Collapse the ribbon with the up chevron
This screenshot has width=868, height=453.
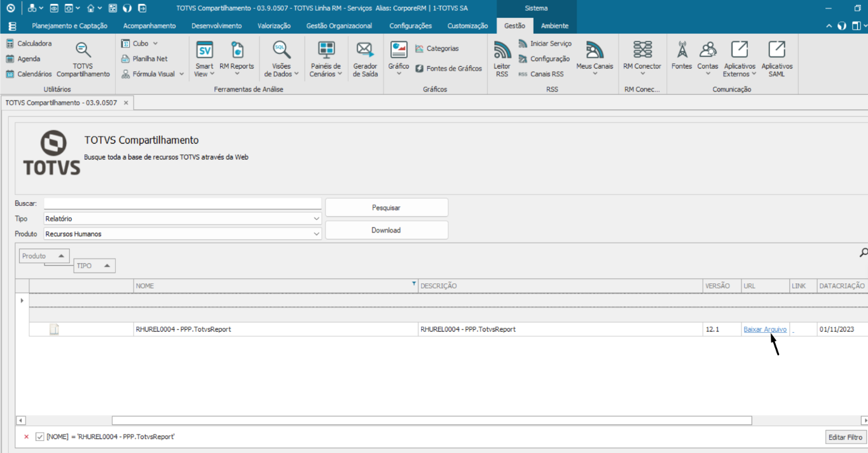(x=829, y=26)
